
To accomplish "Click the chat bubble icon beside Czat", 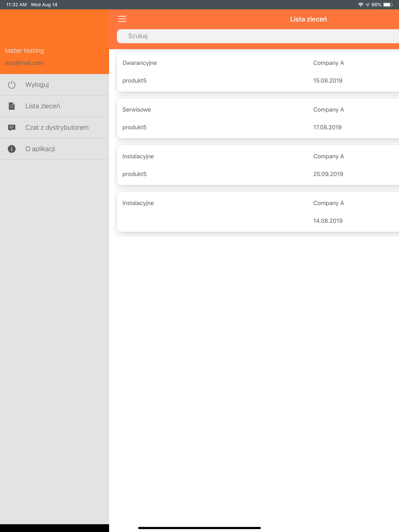I will pyautogui.click(x=11, y=128).
